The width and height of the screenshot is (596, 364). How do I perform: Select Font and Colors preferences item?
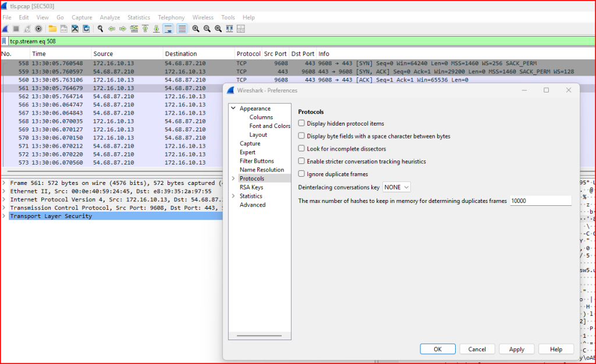[269, 126]
